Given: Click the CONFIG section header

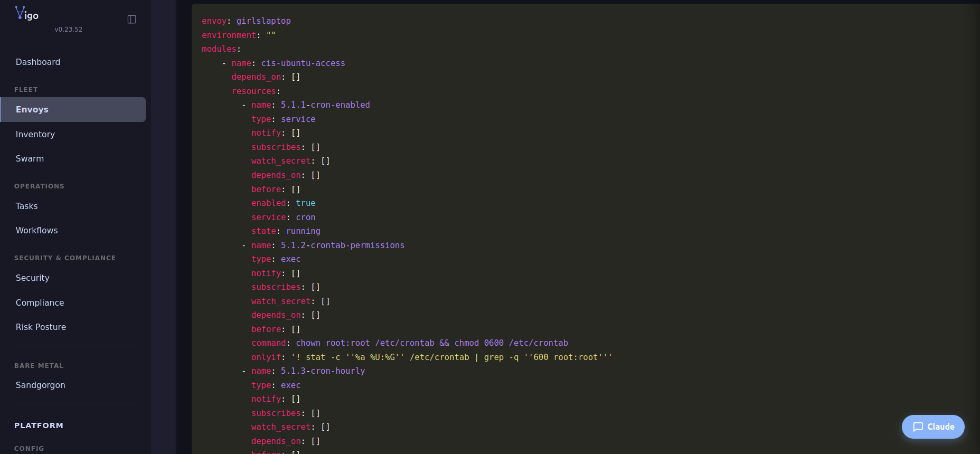Looking at the screenshot, I should coord(29,449).
